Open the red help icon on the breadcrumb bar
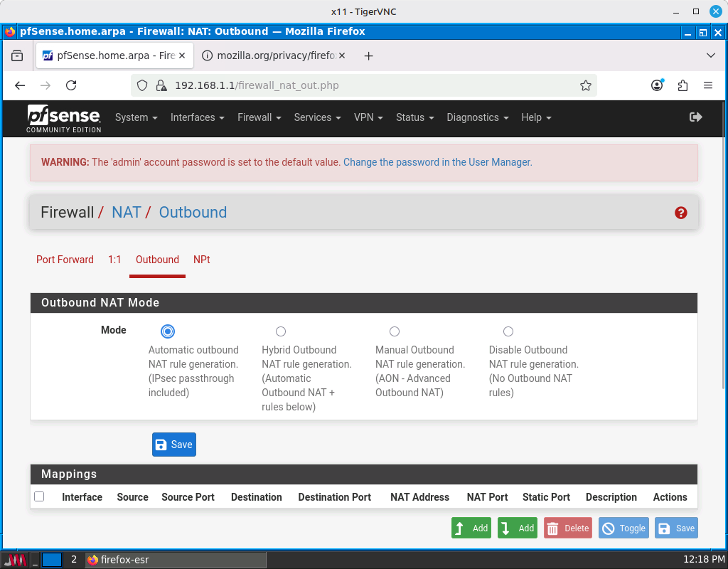 click(680, 213)
